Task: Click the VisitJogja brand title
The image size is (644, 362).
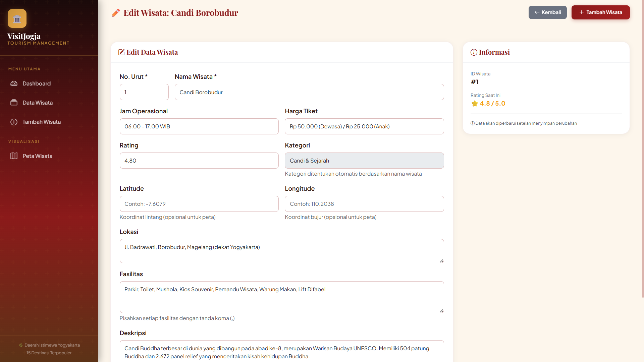Action: (x=24, y=36)
